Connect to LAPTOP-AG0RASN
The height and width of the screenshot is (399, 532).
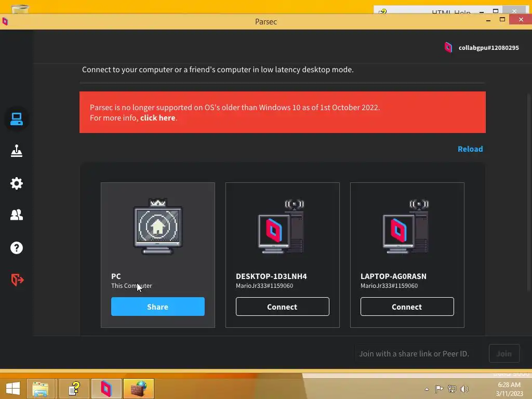407,307
